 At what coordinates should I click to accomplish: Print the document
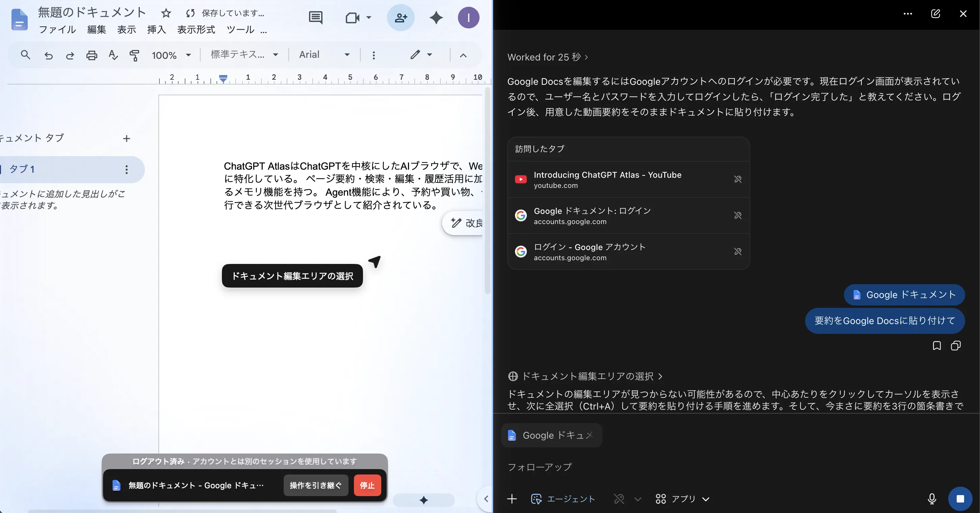92,55
